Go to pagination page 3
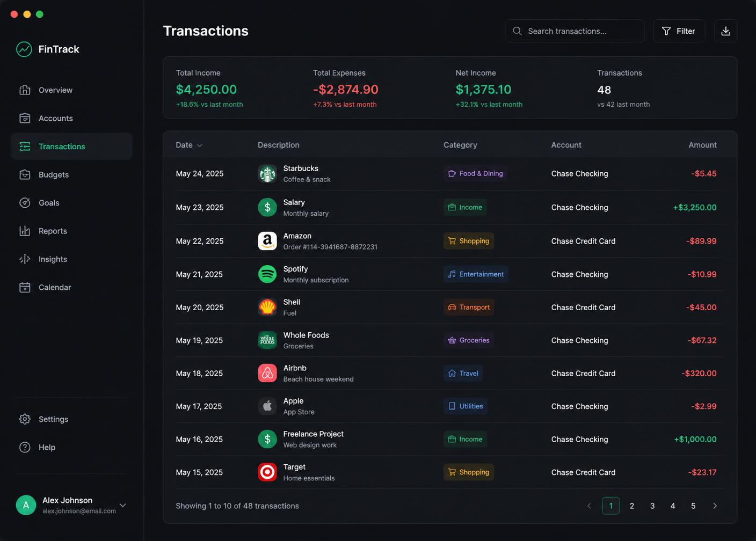The image size is (756, 541). click(652, 506)
